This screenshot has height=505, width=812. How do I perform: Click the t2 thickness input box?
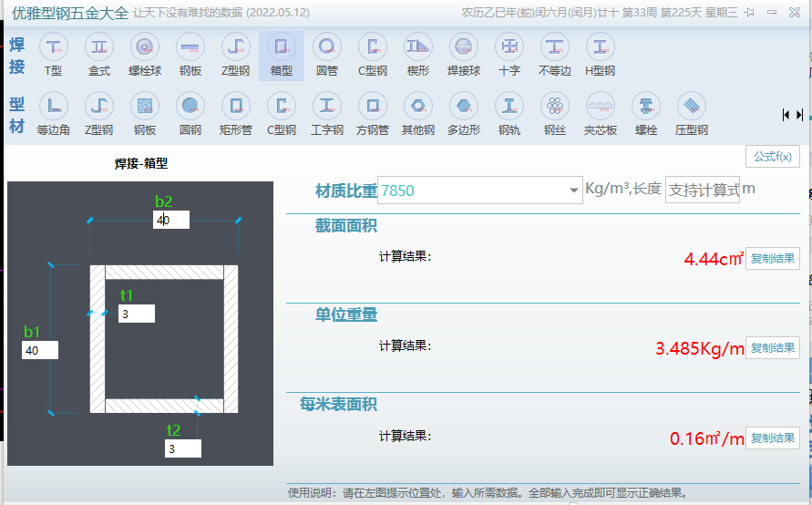(183, 448)
